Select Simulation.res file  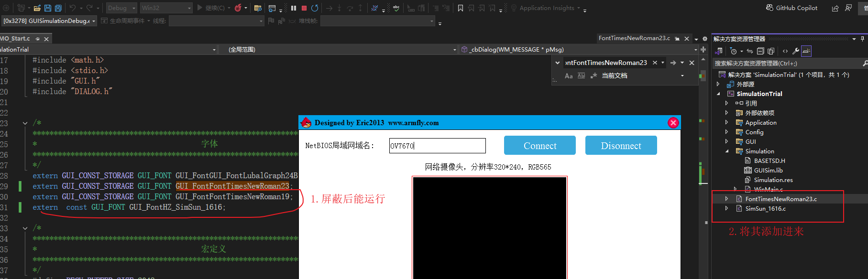773,180
